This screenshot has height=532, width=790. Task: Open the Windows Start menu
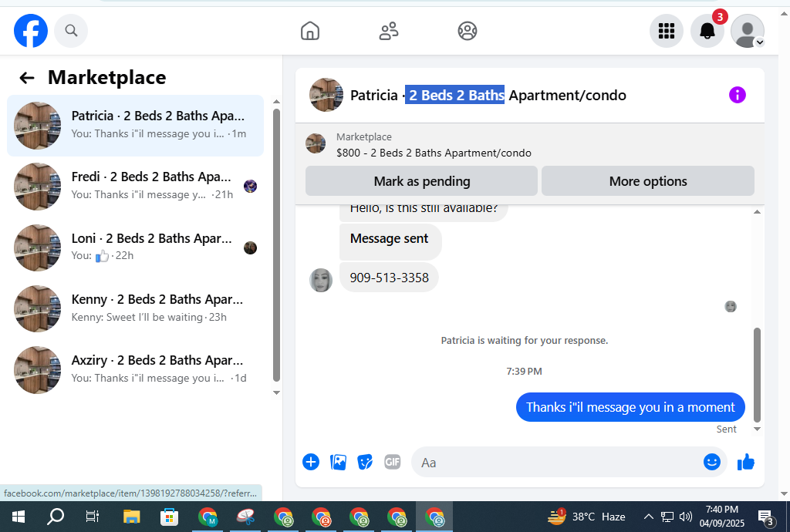click(x=19, y=517)
